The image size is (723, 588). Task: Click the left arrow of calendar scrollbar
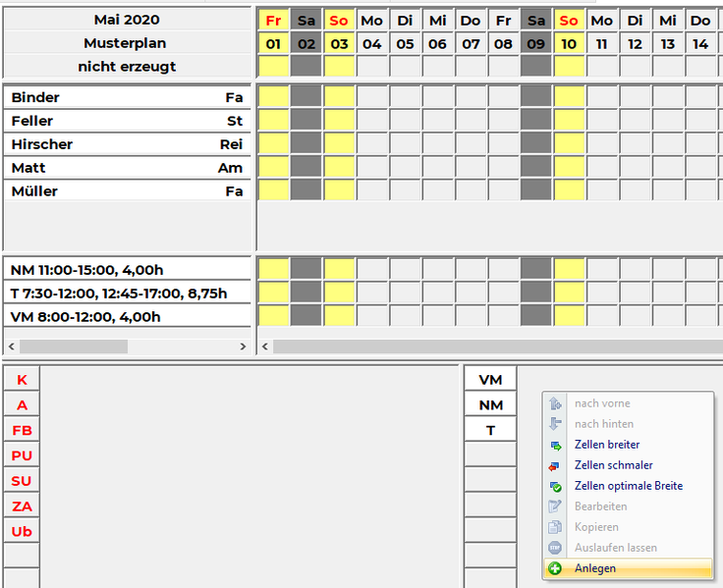coord(264,347)
